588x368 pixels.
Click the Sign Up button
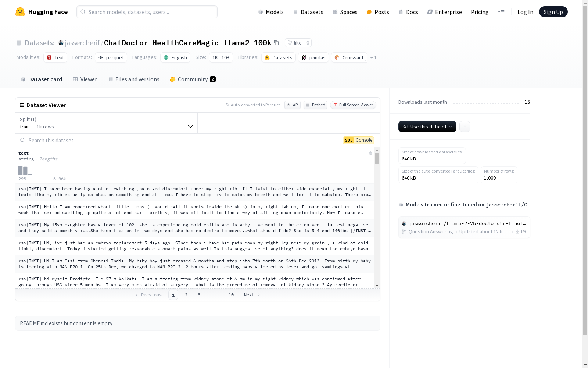[x=553, y=12]
